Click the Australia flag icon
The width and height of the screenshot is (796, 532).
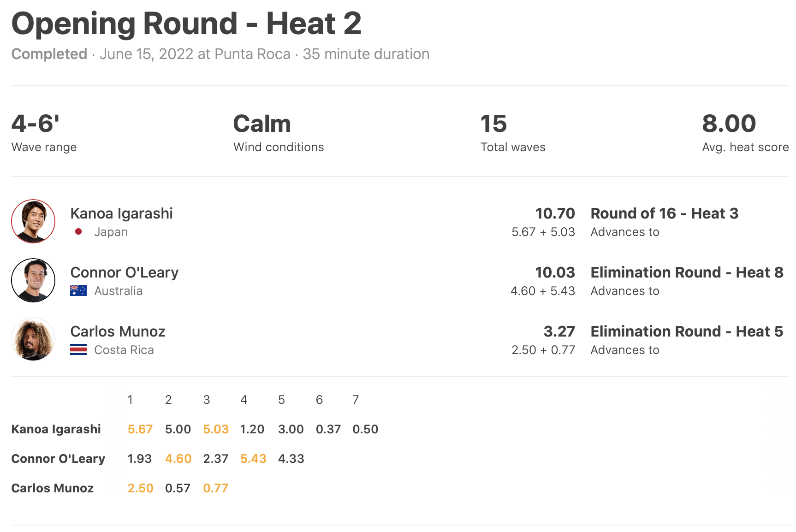[x=78, y=290]
